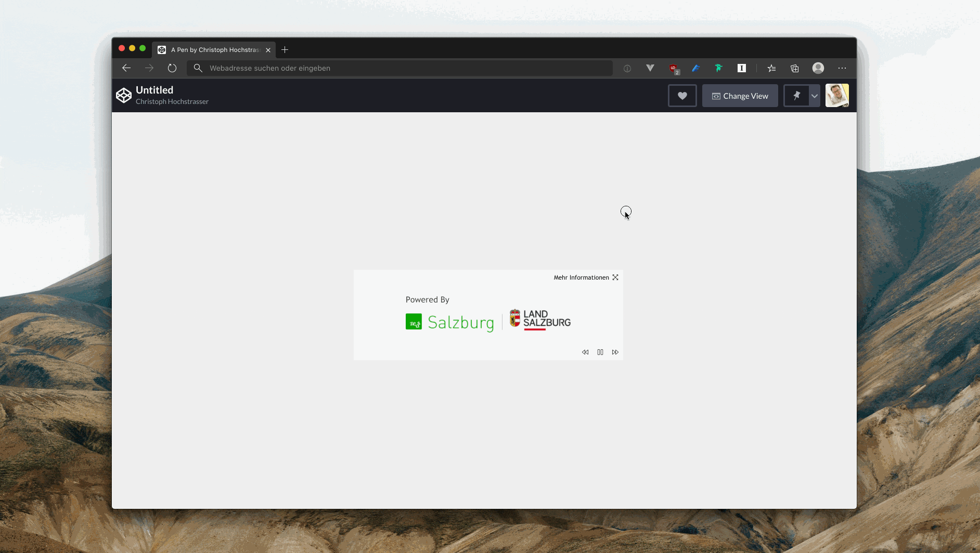The width and height of the screenshot is (980, 553).
Task: Click the expand icon beside Mehr Informationen
Action: (615, 278)
